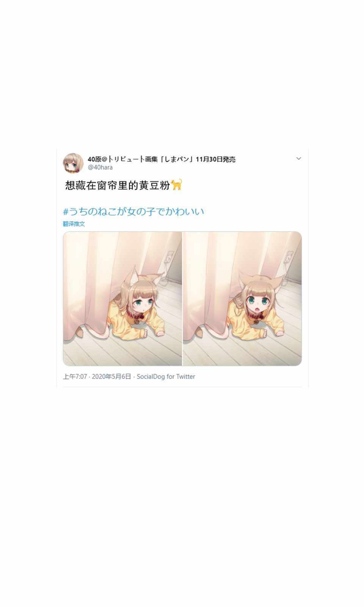The height and width of the screenshot is (607, 364).
Task: Click the wall outlet in the left image
Action: [x=168, y=256]
